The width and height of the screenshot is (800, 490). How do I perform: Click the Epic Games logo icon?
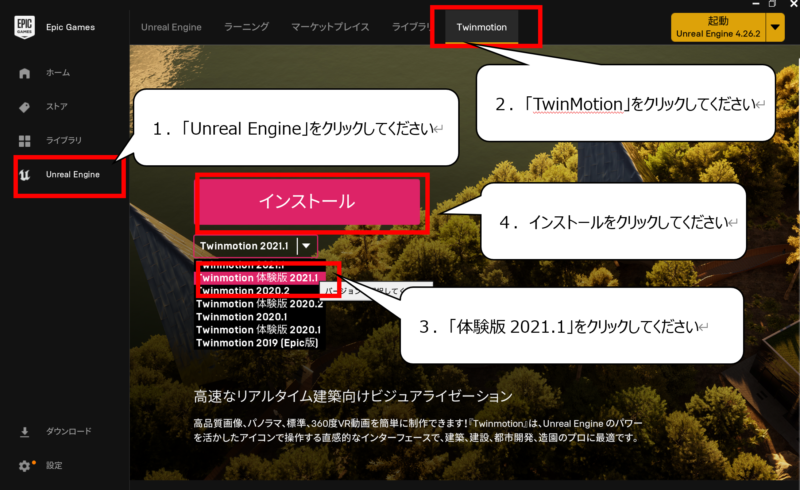(24, 27)
